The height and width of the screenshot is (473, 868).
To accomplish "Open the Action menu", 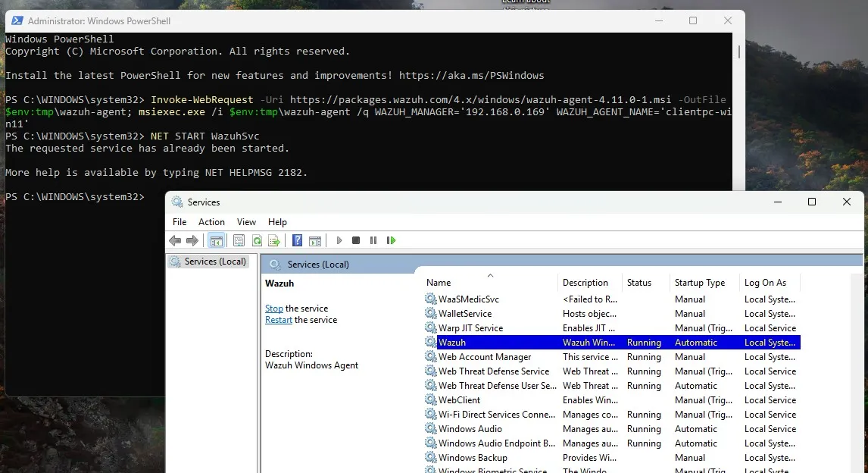I will click(x=211, y=222).
